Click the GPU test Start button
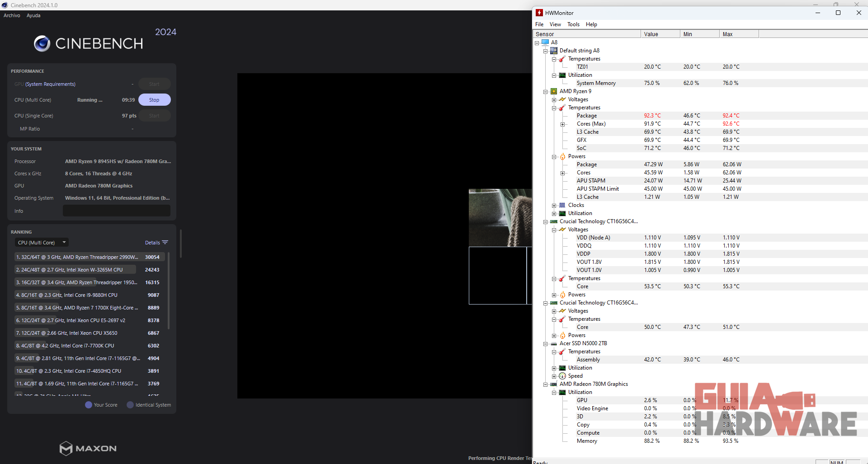The image size is (868, 464). pyautogui.click(x=154, y=84)
